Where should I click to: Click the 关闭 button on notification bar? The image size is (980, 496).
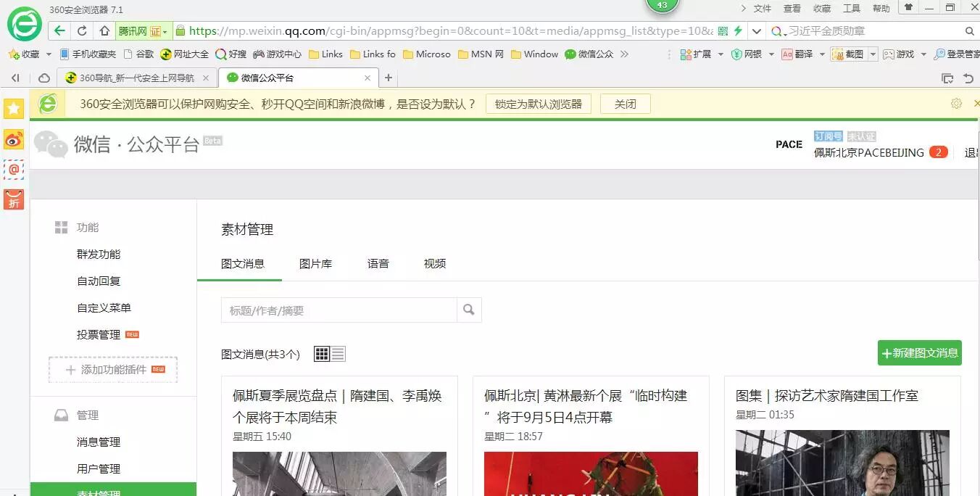tap(626, 104)
